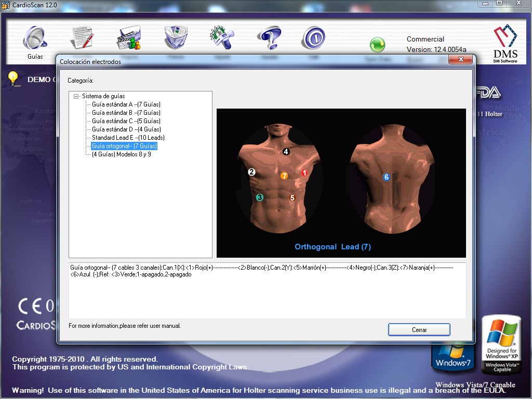Click electrode 5 brown marker on torso
This screenshot has height=399, width=532.
pyautogui.click(x=292, y=198)
